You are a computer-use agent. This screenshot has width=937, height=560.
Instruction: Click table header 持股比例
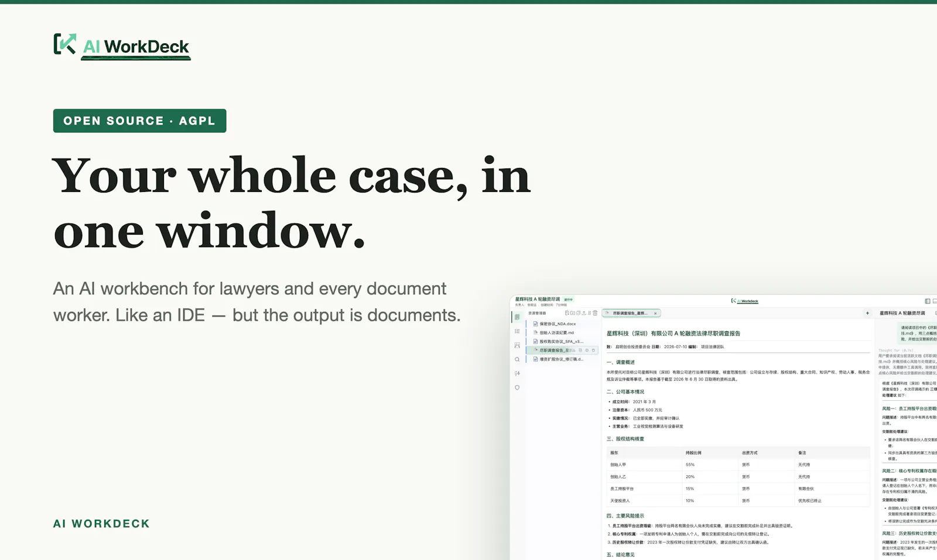click(x=693, y=453)
